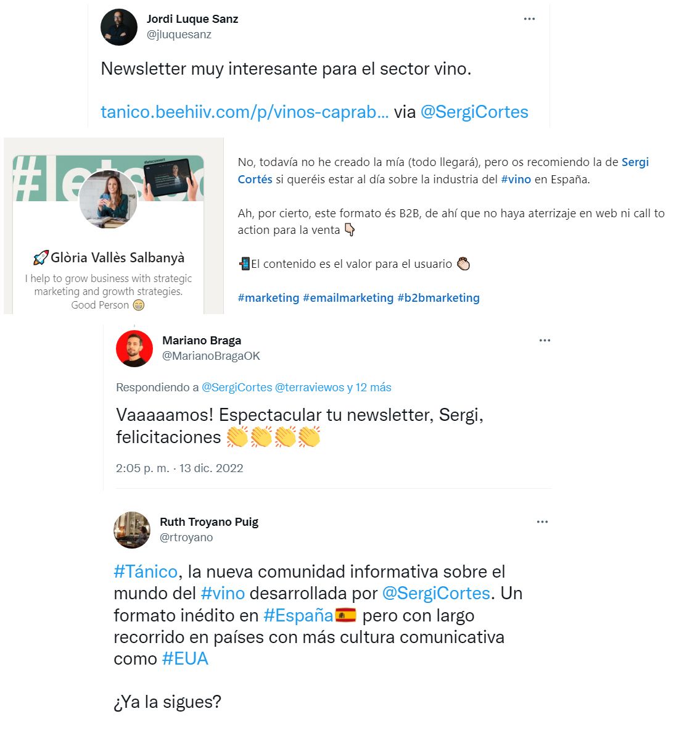Open the tanico.beehiiv.com newsletter link
700x735 pixels.
(245, 112)
